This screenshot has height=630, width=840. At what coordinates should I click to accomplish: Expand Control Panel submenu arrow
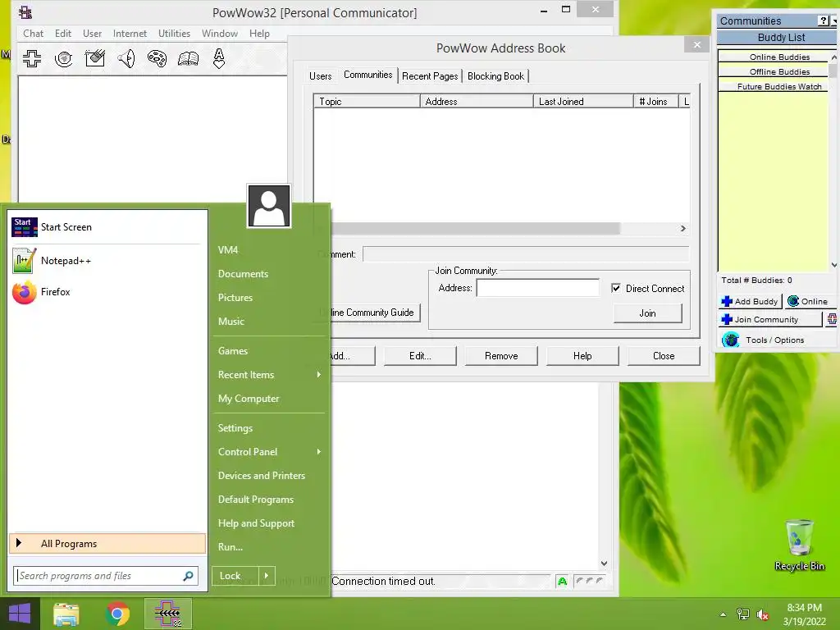[319, 452]
